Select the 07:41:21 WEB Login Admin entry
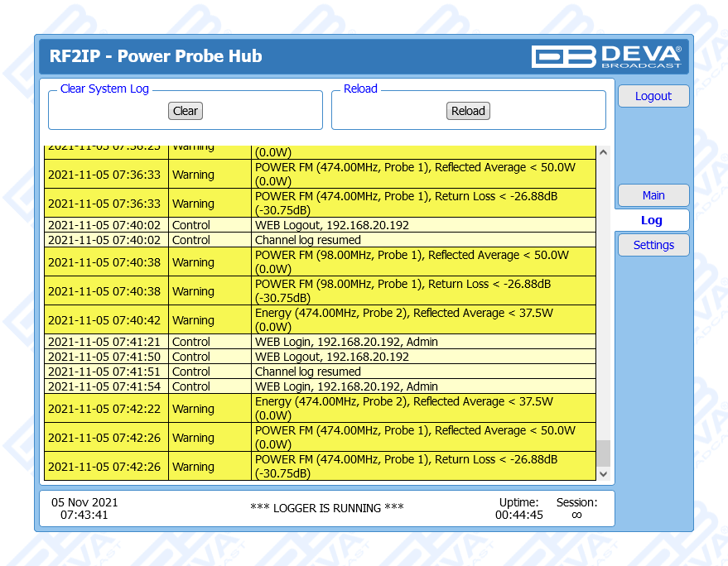 point(346,342)
